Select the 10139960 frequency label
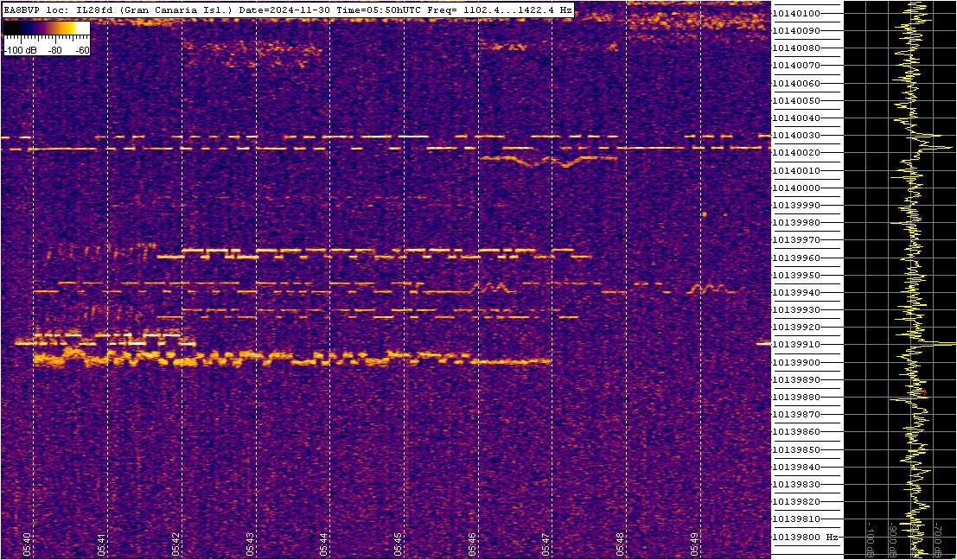The image size is (957, 560). click(796, 258)
